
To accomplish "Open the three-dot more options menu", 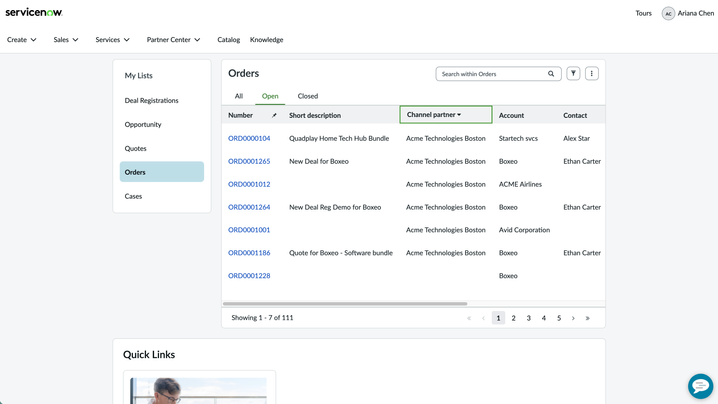I will pyautogui.click(x=592, y=73).
